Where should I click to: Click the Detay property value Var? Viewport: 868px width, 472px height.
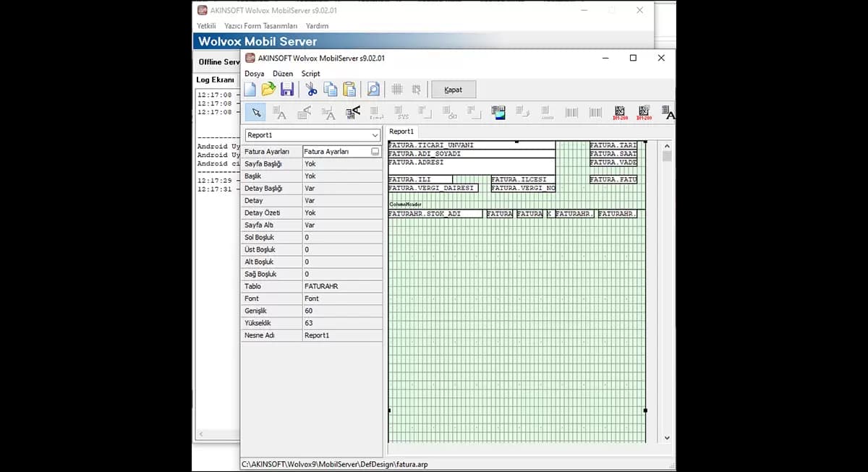(x=341, y=201)
